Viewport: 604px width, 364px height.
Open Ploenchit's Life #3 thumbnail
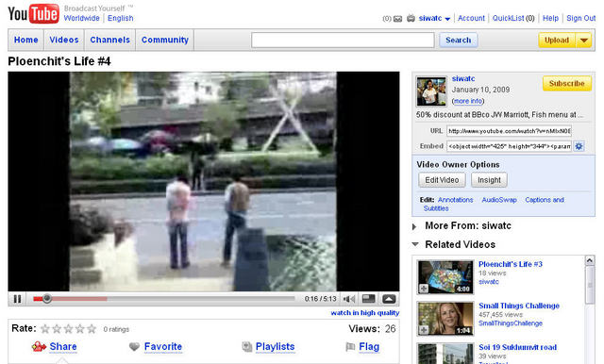tap(445, 277)
